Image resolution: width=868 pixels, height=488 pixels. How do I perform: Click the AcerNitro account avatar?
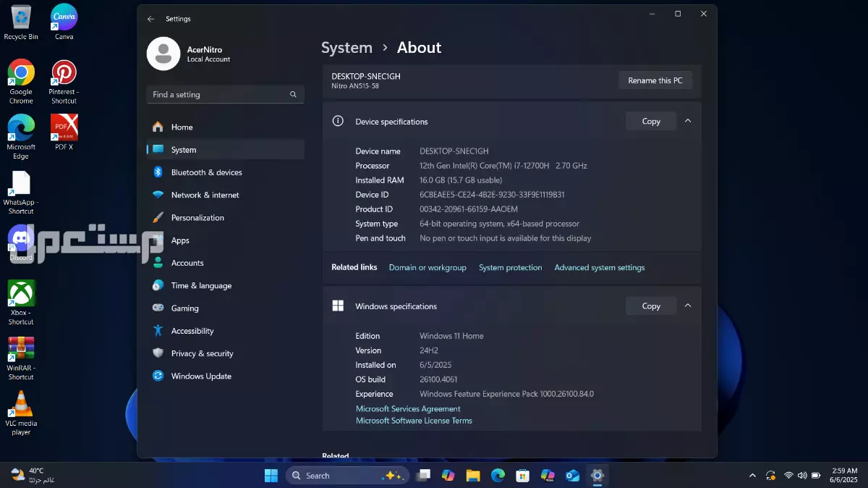(163, 54)
